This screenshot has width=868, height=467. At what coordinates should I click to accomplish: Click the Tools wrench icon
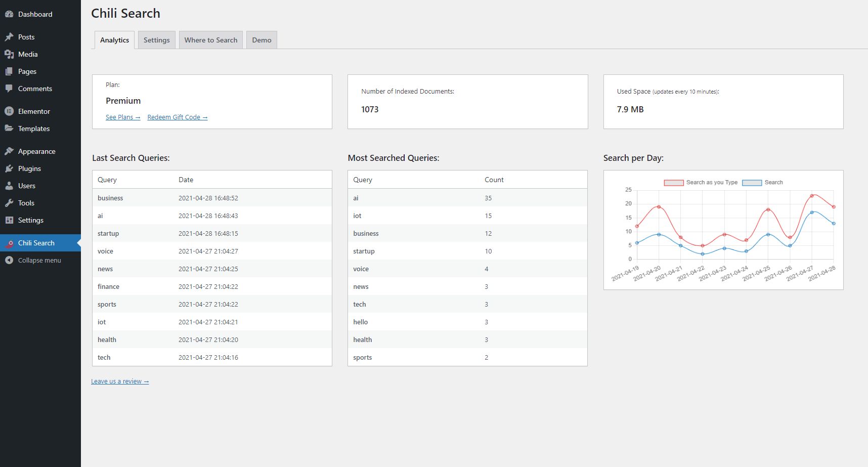tap(9, 203)
